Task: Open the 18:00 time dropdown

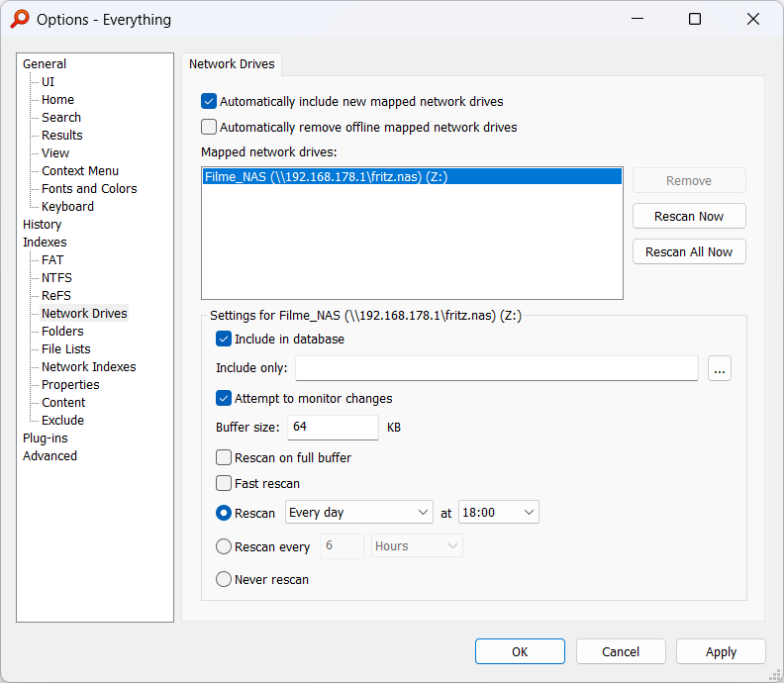Action: point(499,513)
